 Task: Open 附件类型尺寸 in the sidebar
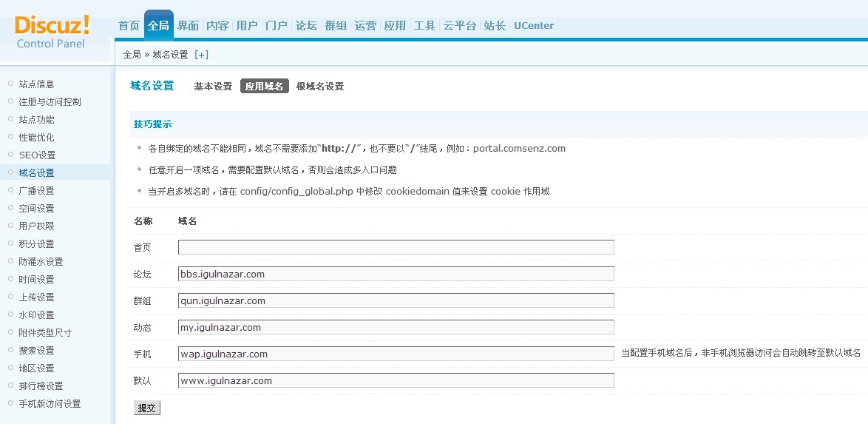(45, 332)
